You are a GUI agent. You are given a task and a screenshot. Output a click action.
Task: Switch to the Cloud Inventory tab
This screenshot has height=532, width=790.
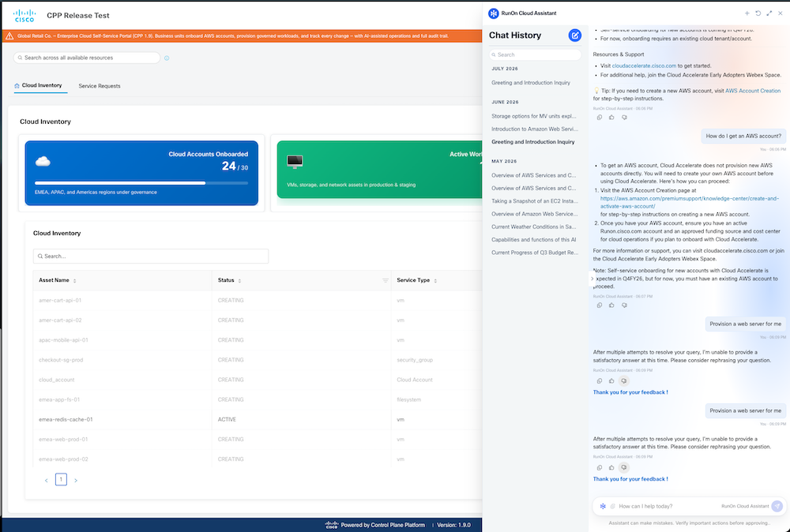coord(41,85)
